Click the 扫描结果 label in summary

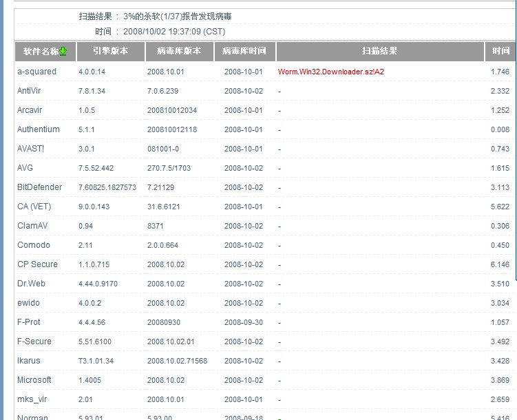(95, 17)
